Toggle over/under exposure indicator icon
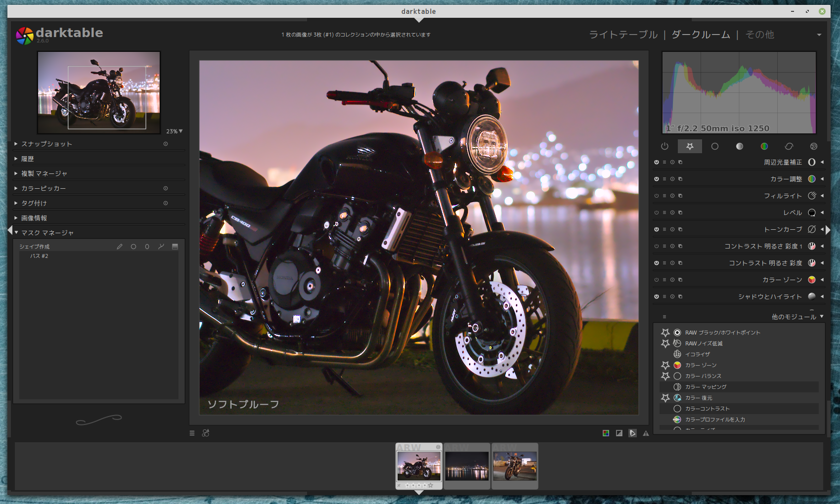This screenshot has width=840, height=504. pos(619,433)
